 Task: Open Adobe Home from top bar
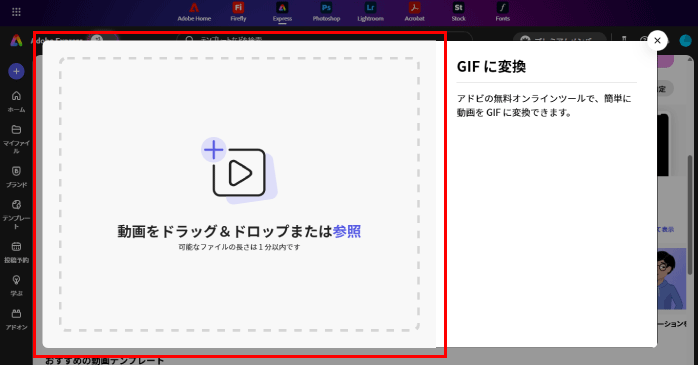(x=194, y=12)
